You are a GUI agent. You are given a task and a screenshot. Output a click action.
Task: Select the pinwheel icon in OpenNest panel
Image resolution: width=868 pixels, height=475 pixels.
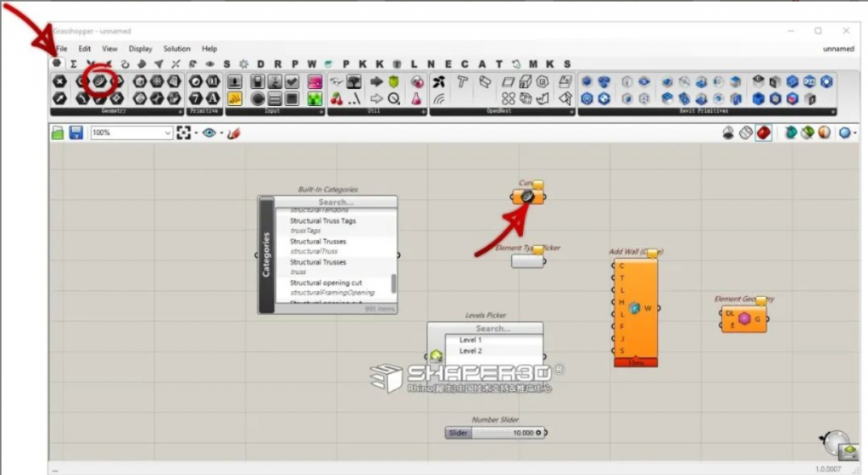[x=439, y=82]
